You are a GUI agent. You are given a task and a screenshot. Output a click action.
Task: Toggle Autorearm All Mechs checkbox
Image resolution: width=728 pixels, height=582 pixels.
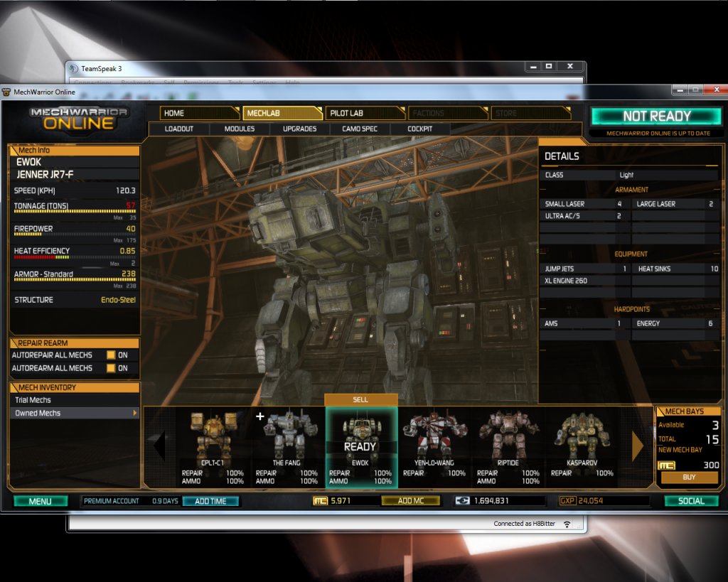pyautogui.click(x=111, y=368)
